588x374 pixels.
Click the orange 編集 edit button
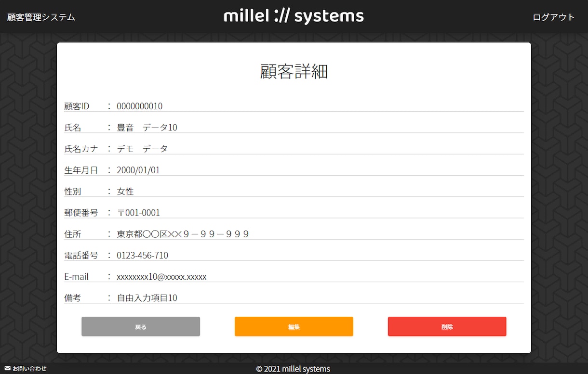pyautogui.click(x=294, y=326)
